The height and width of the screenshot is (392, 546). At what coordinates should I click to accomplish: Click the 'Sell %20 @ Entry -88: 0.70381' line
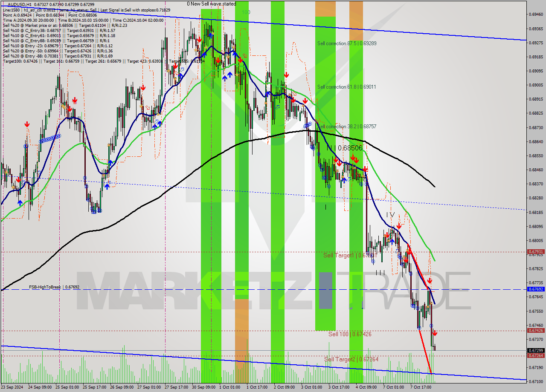(58, 56)
